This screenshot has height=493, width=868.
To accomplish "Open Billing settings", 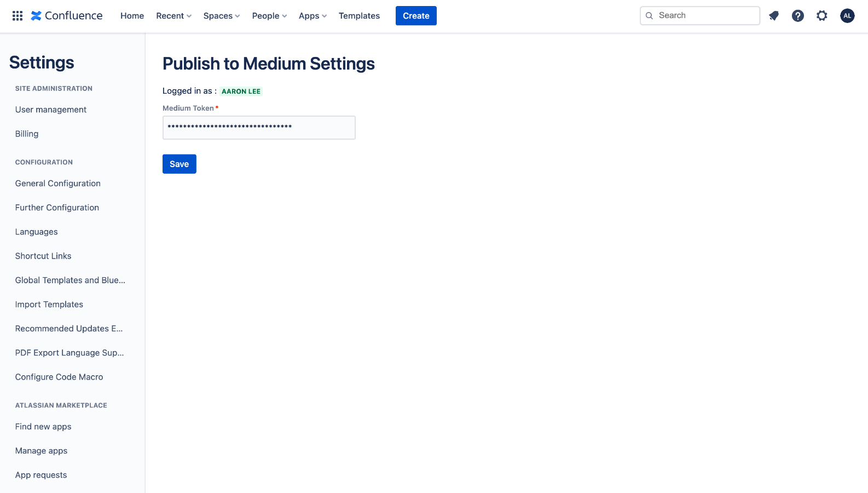I will pyautogui.click(x=27, y=134).
